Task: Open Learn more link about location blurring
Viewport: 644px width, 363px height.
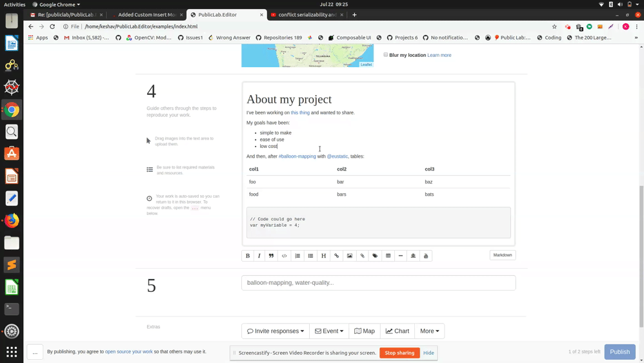Action: click(439, 55)
